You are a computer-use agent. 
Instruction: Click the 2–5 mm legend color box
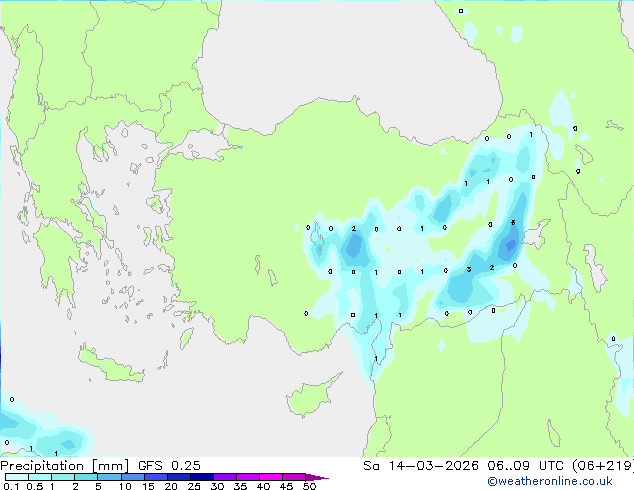coord(86,477)
